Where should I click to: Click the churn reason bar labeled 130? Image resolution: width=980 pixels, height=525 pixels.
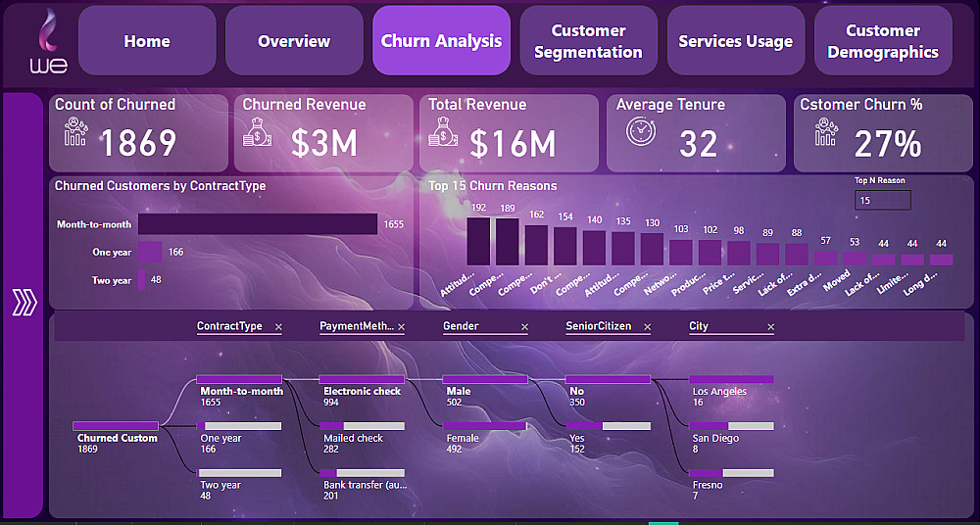point(652,249)
